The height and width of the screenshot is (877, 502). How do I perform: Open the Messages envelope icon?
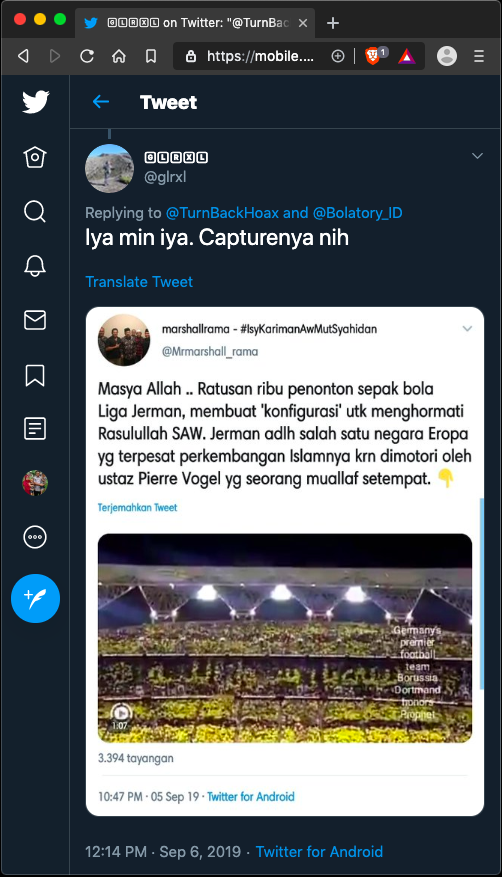pyautogui.click(x=35, y=320)
